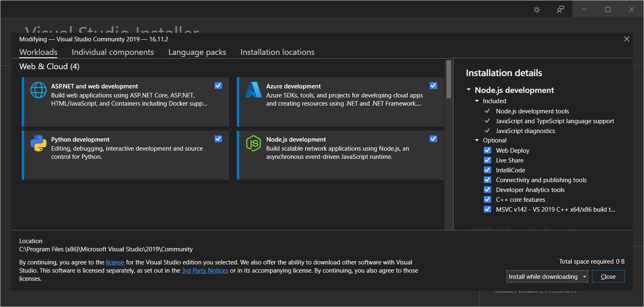Click 'Node.js development tools' included item
The image size is (644, 307).
532,111
